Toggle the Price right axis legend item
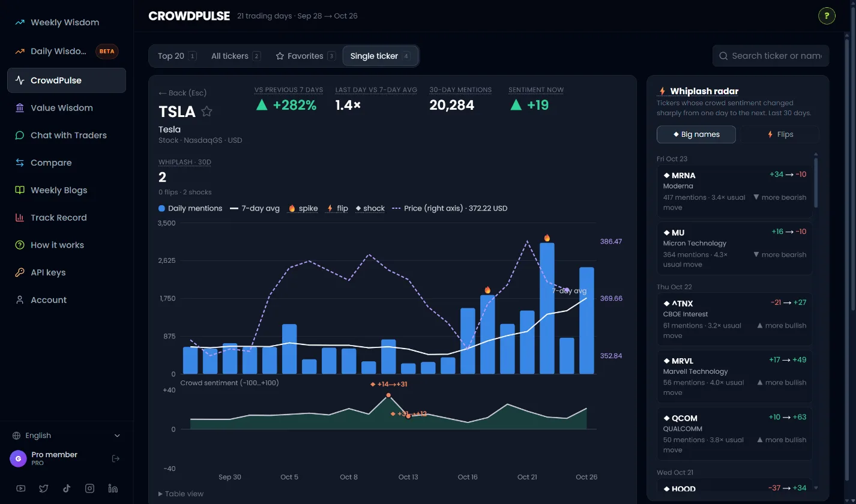856x504 pixels. click(x=450, y=208)
